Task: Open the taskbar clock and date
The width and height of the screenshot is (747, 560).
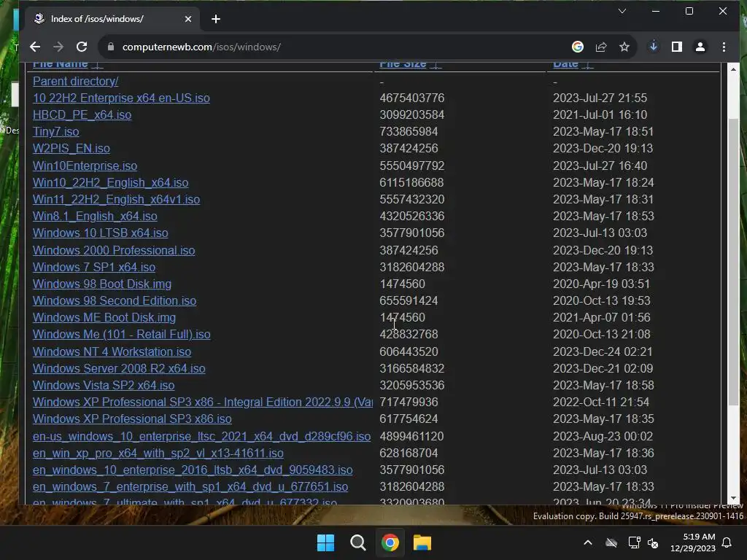Action: point(693,542)
